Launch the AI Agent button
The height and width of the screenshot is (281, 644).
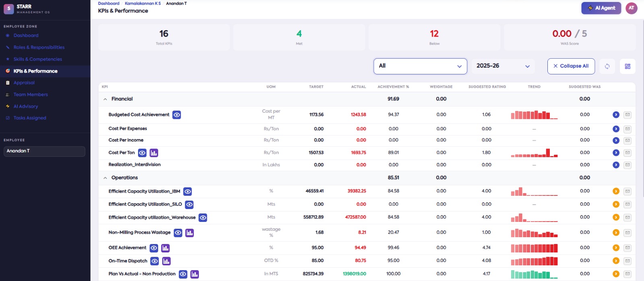(x=601, y=8)
